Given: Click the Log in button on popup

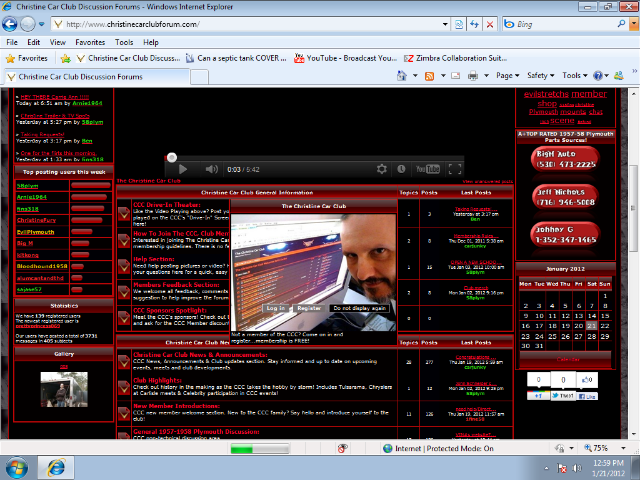Looking at the screenshot, I should [x=276, y=308].
